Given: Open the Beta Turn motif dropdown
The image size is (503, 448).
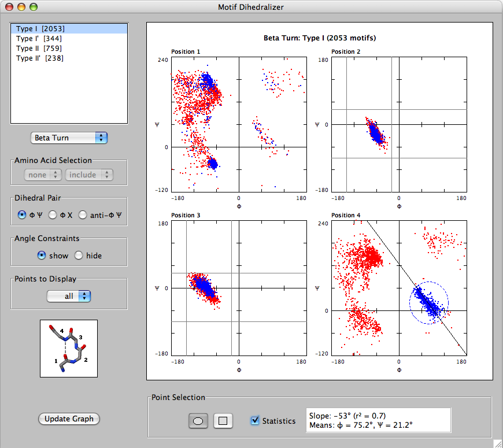Looking at the screenshot, I should pos(69,138).
